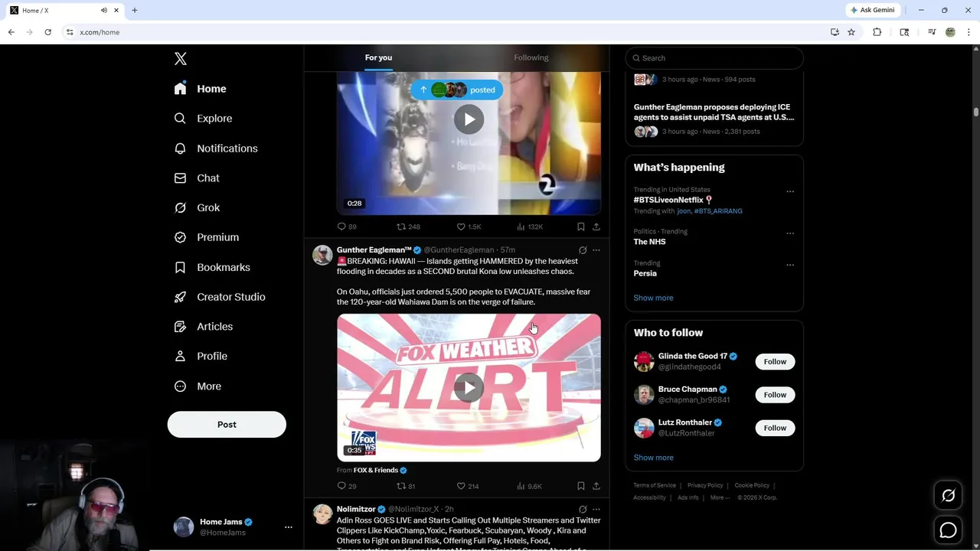Image resolution: width=980 pixels, height=551 pixels.
Task: Open a new browser tab
Action: [135, 10]
